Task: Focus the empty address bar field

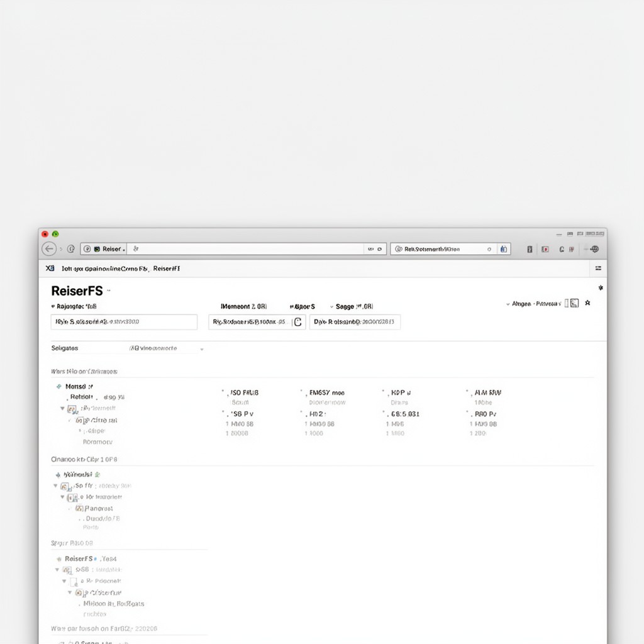Action: 247,249
